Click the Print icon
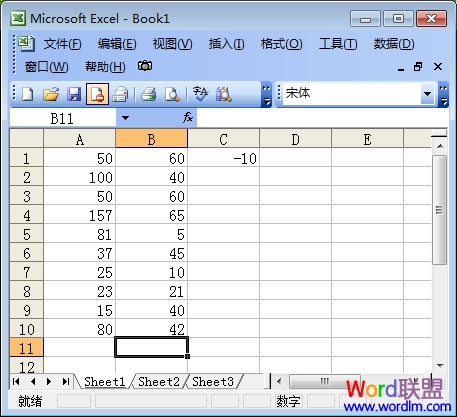Viewport: 457px width, 417px height. pyautogui.click(x=148, y=94)
